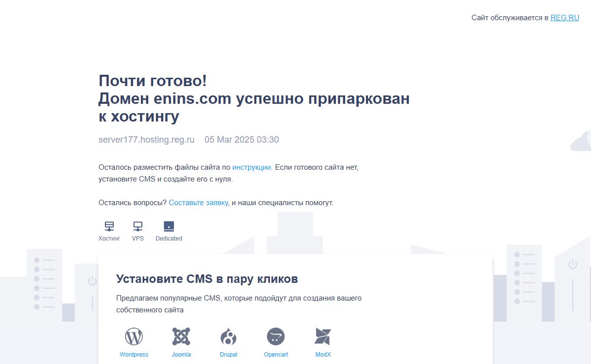Click the Drupal logo icon
The image size is (591, 364).
click(x=229, y=336)
